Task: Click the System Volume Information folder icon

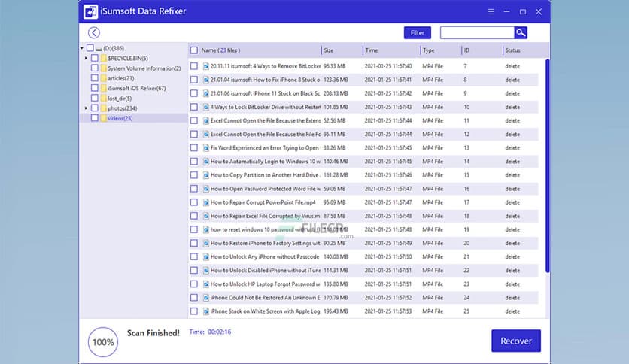Action: [104, 68]
